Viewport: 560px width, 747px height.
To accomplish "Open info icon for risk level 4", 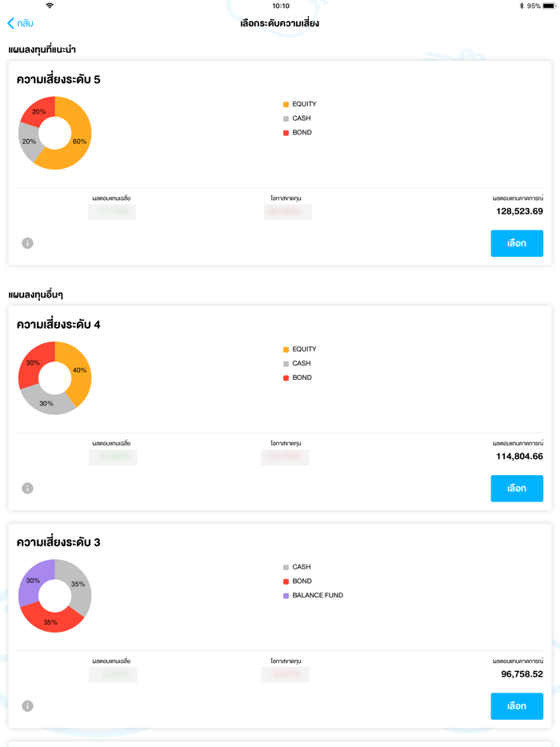I will point(27,488).
